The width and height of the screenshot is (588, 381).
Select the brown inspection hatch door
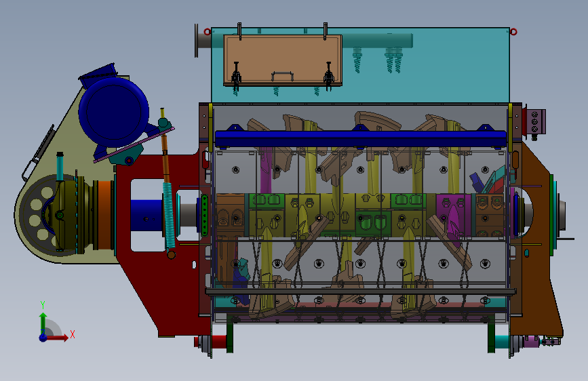pyautogui.click(x=283, y=60)
